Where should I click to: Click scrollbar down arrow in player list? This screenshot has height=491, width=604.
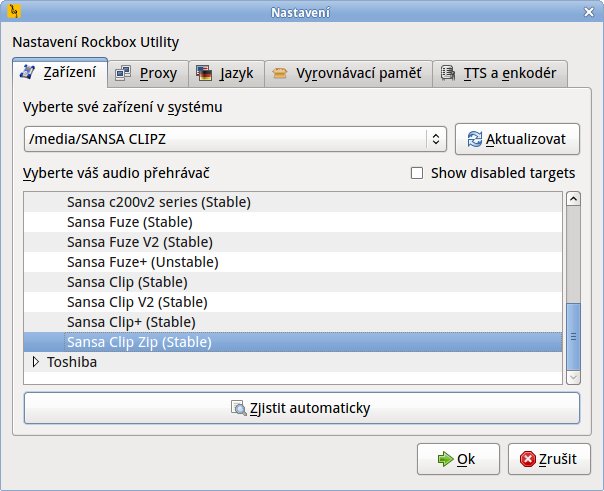573,377
